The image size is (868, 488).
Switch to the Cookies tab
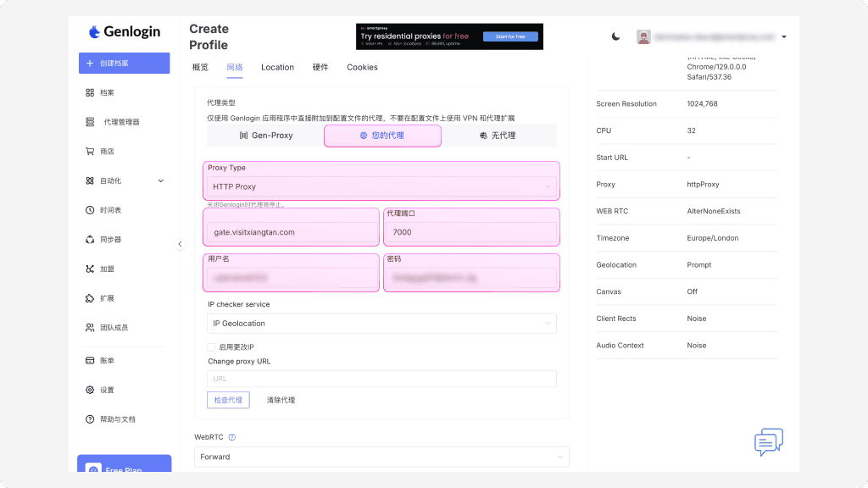click(x=362, y=67)
